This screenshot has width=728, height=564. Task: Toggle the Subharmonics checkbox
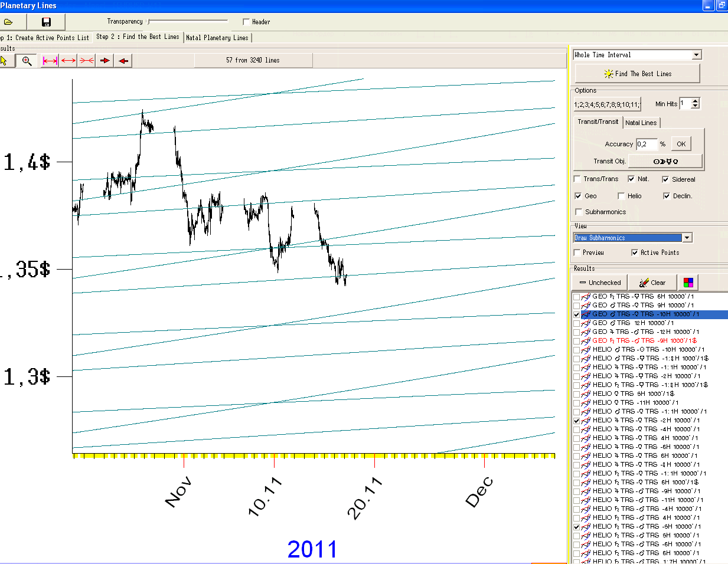[579, 212]
